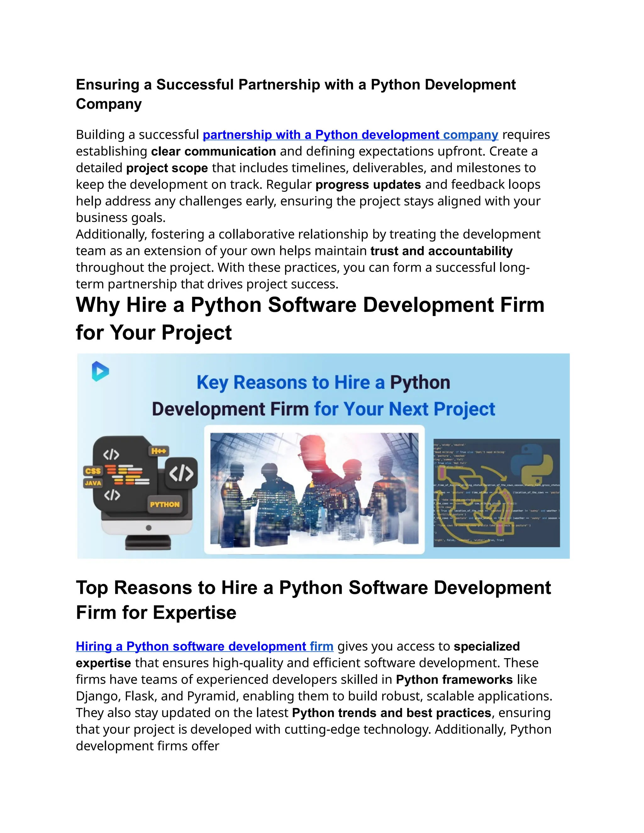Click the banner text 'Development Firm for Your Next Project'
The width and height of the screenshot is (644, 833).
(323, 409)
